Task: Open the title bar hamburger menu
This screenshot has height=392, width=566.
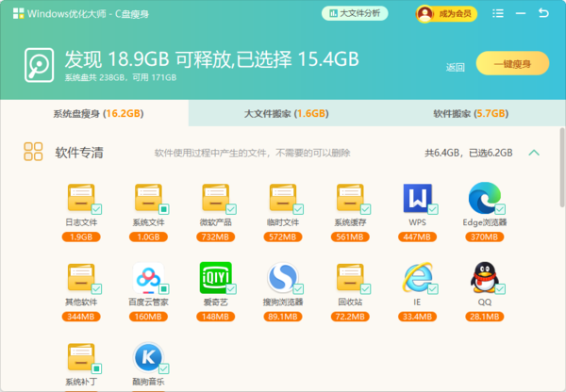Action: (497, 13)
